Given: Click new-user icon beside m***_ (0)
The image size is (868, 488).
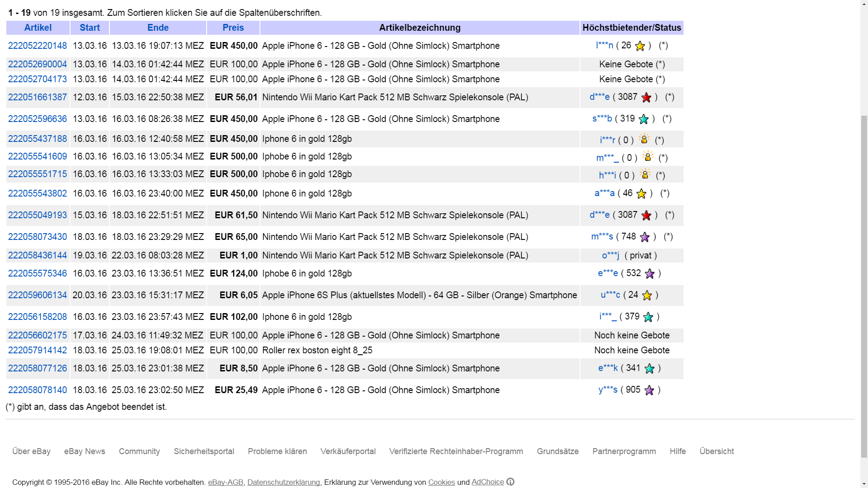Looking at the screenshot, I should coord(648,156).
